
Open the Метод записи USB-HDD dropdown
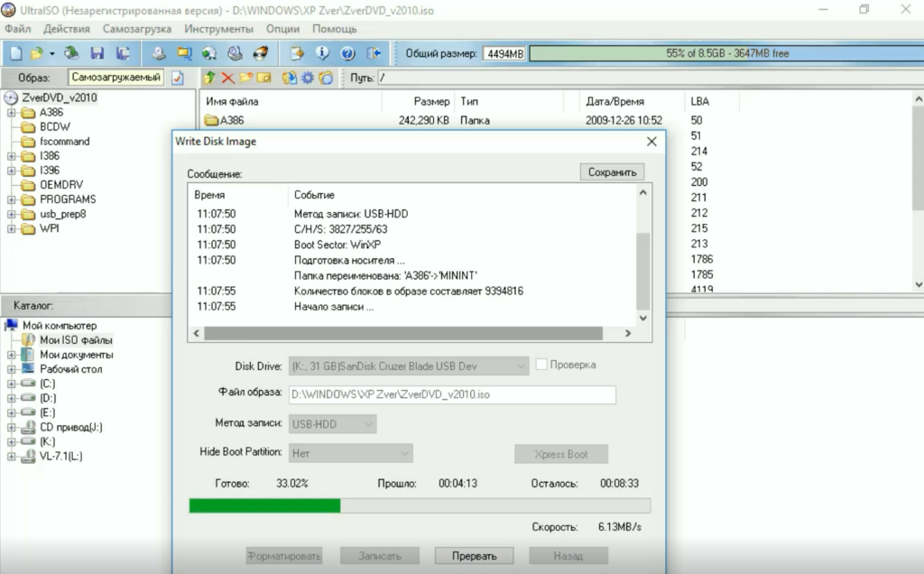tap(332, 423)
